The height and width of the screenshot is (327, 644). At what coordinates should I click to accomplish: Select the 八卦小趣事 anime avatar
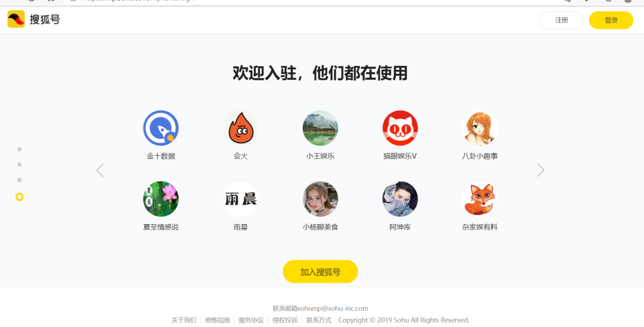[480, 128]
